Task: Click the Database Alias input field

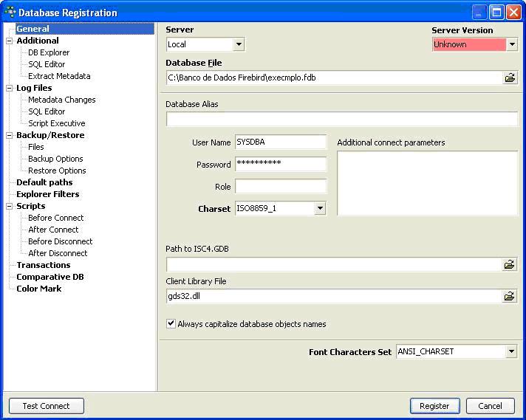Action: (342, 119)
